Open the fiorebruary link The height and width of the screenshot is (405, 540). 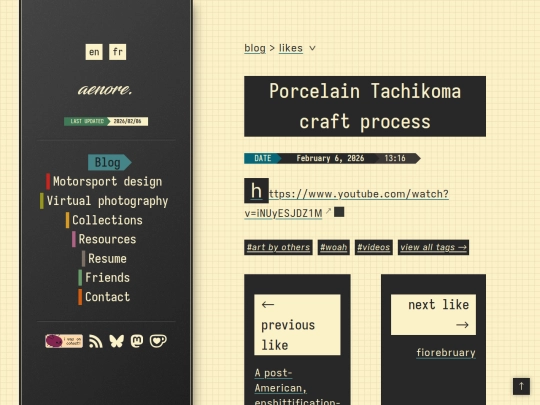click(446, 353)
